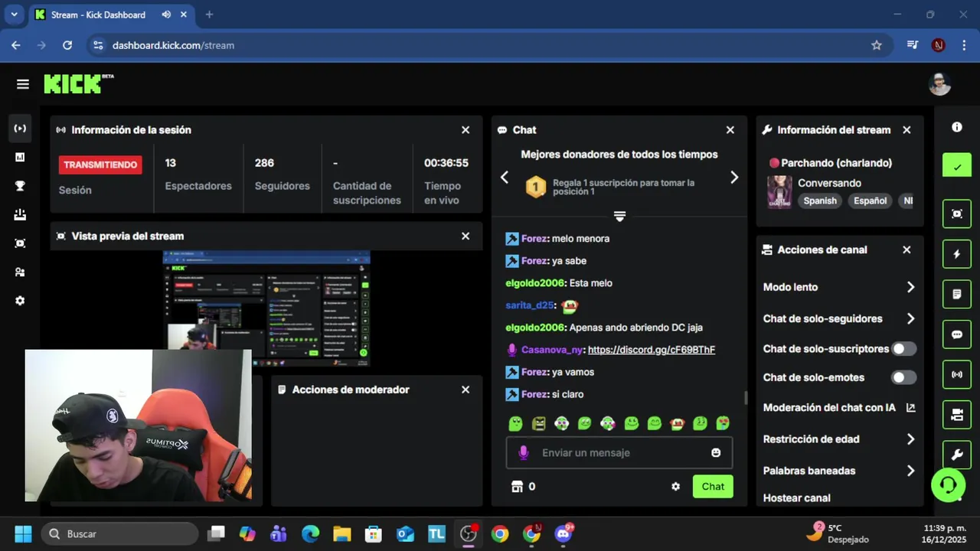The image size is (980, 551).
Task: Show previous top donors slide
Action: (x=505, y=178)
